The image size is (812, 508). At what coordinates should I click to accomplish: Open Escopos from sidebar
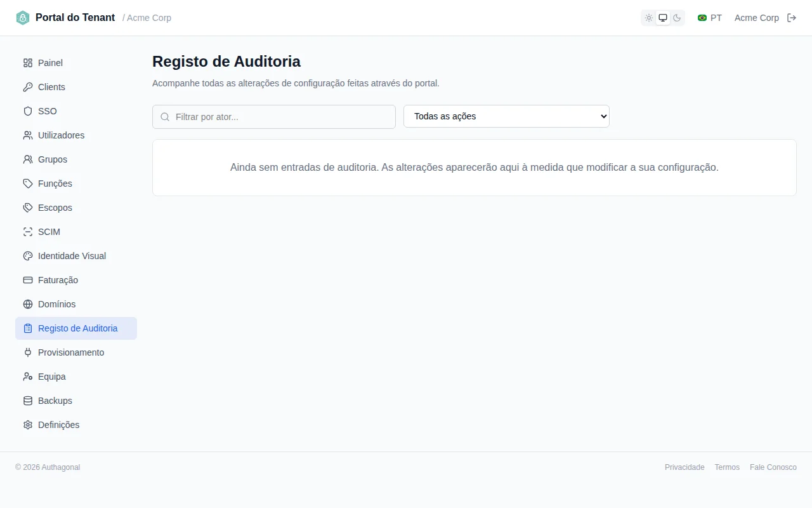(x=76, y=208)
